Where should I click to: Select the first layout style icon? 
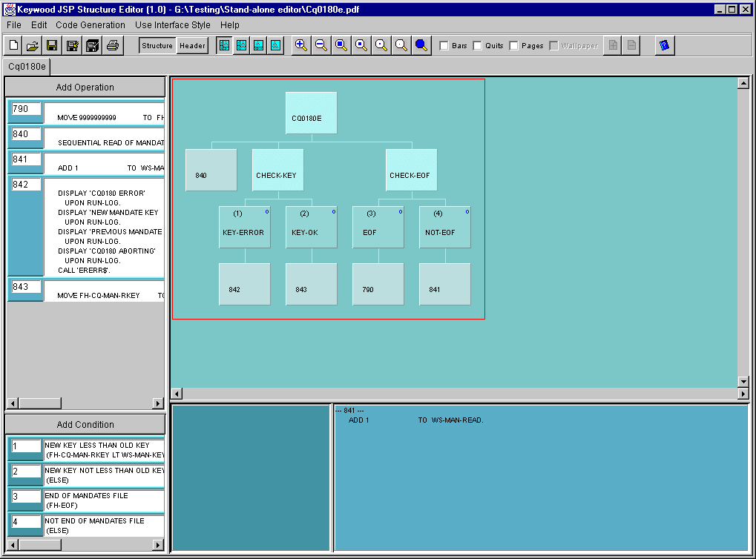[224, 46]
